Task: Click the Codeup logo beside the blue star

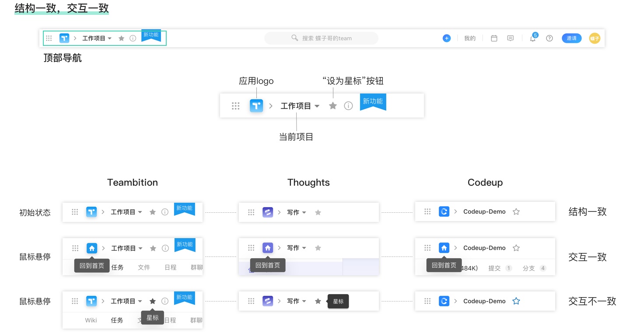Action: (x=444, y=301)
